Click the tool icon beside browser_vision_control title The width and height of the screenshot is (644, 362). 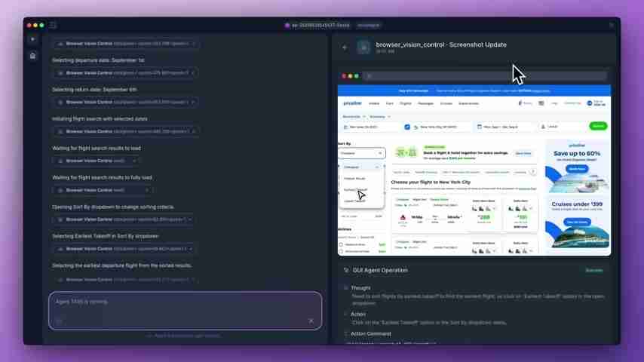pyautogui.click(x=363, y=48)
